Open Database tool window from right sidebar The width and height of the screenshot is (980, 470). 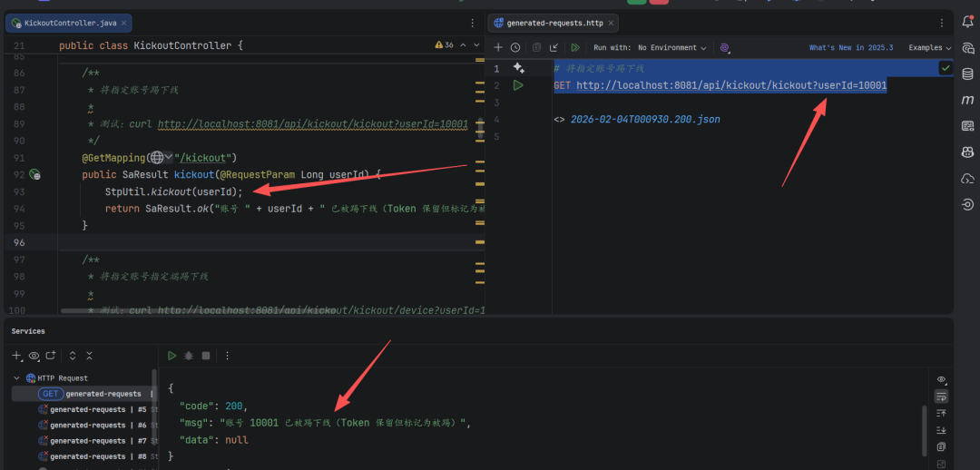click(x=967, y=73)
